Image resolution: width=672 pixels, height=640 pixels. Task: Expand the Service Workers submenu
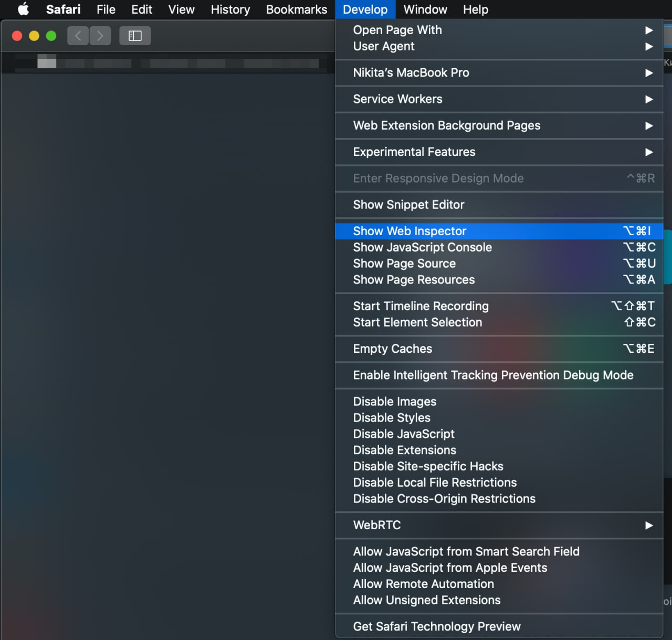tap(499, 99)
